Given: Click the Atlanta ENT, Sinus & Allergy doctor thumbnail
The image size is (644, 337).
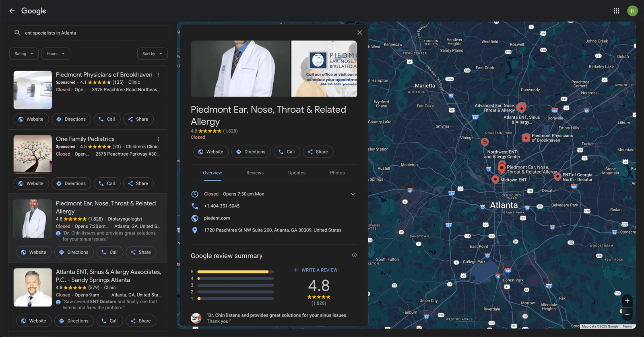Looking at the screenshot, I should [33, 288].
